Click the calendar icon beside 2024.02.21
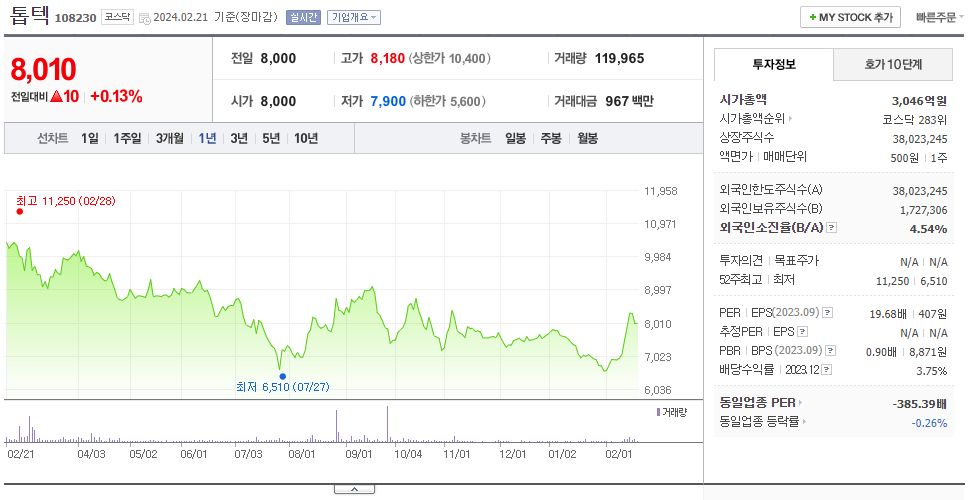The height and width of the screenshot is (500, 968). [x=144, y=18]
